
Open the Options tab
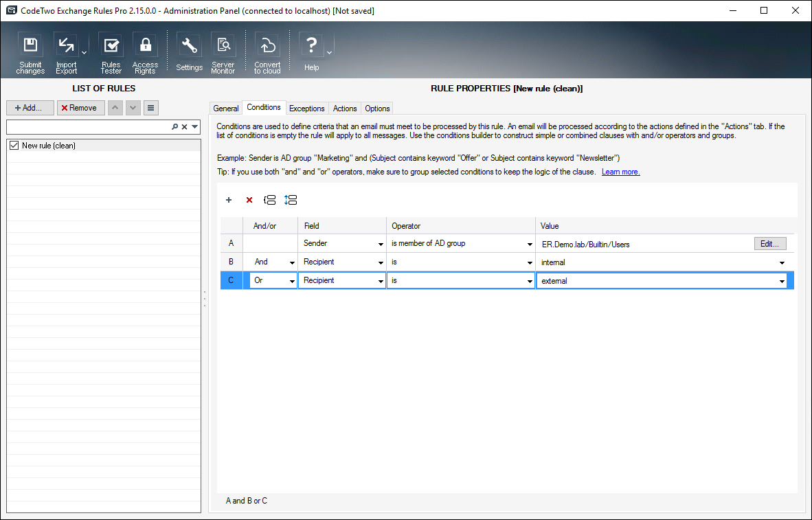(377, 109)
